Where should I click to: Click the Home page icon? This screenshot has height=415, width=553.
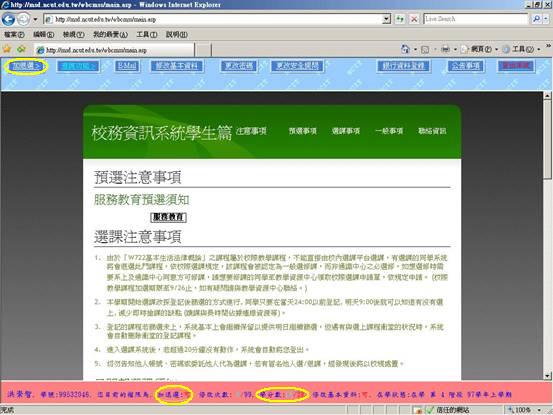point(405,49)
